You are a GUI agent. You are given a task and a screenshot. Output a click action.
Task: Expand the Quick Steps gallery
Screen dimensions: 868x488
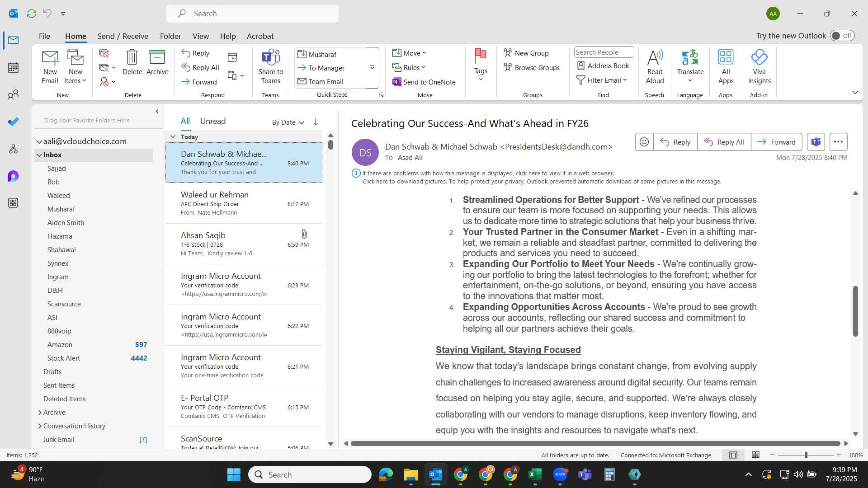[372, 68]
